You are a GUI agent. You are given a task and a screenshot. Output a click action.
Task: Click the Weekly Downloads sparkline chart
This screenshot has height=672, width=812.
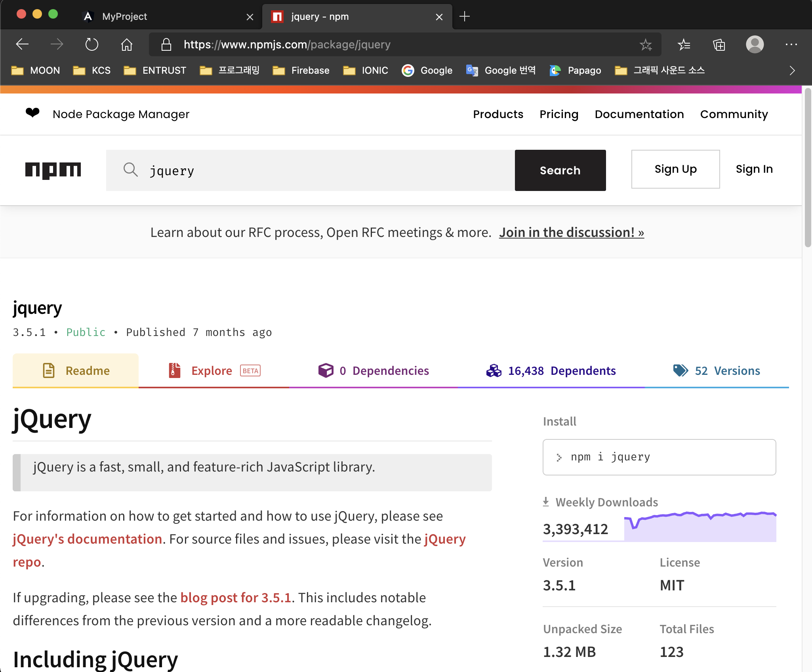700,527
